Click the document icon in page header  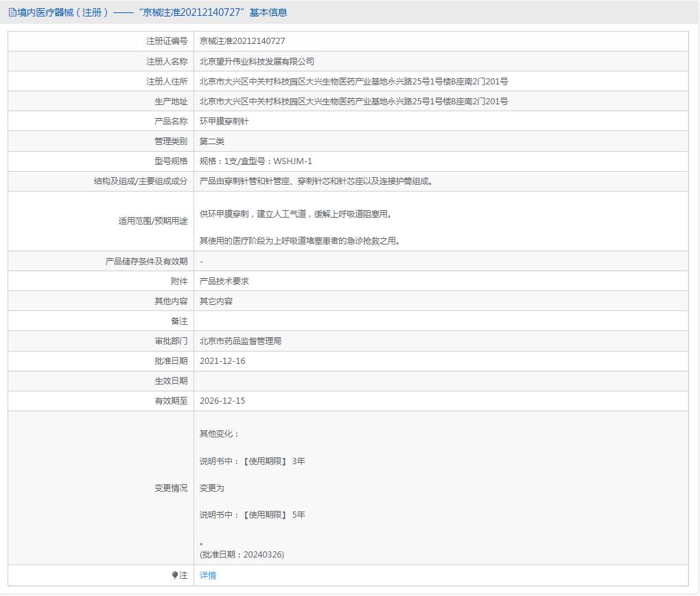[x=12, y=12]
